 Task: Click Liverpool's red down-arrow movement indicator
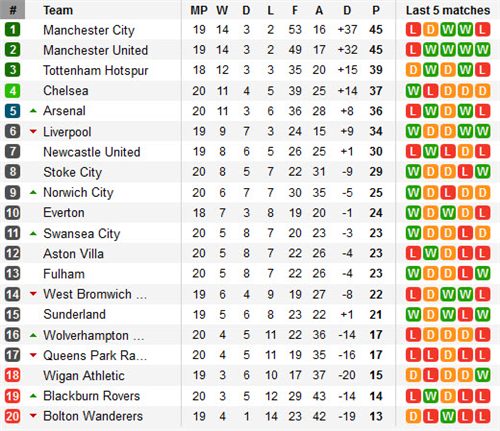[33, 132]
